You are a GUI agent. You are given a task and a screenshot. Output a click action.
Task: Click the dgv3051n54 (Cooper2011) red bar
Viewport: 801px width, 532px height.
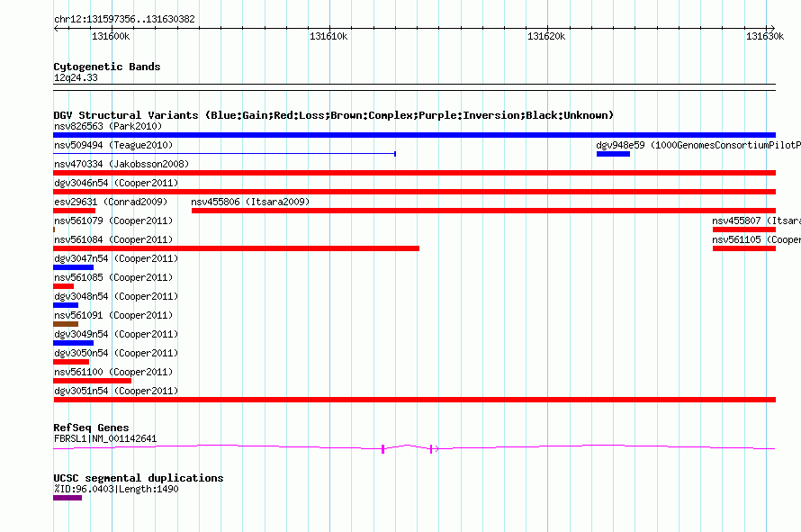414,400
